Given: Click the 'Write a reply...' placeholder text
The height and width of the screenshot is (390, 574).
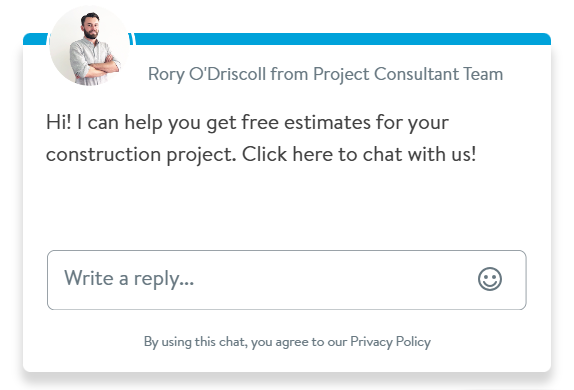Looking at the screenshot, I should tap(129, 278).
